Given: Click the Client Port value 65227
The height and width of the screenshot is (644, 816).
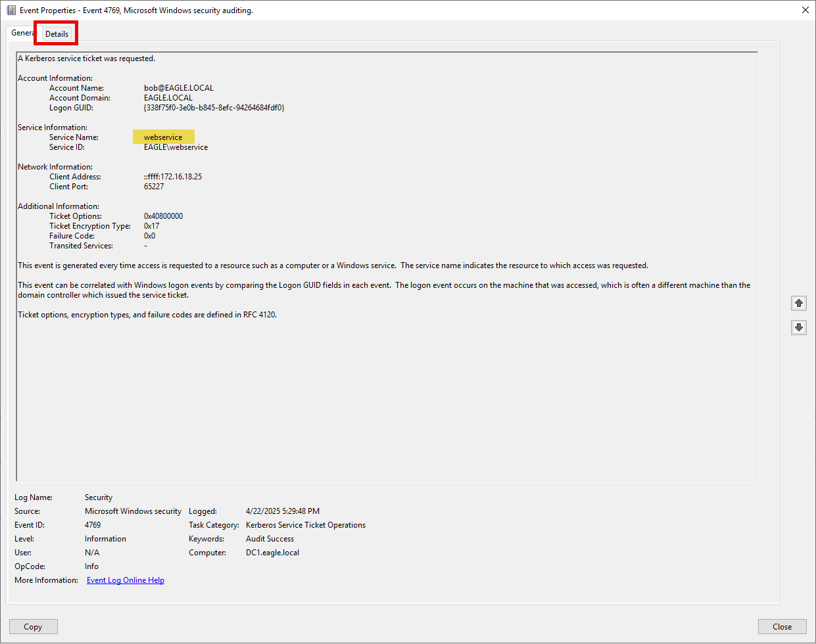Looking at the screenshot, I should tap(154, 187).
